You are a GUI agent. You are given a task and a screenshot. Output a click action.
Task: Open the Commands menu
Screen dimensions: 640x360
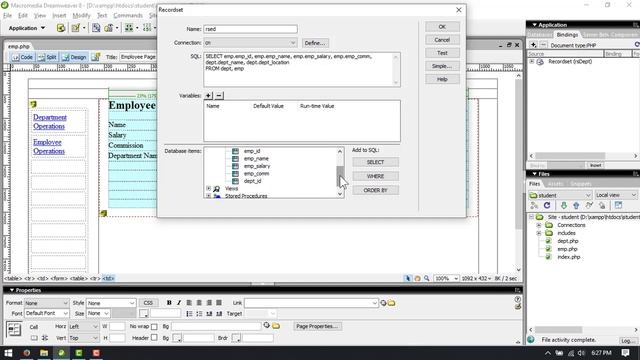128,16
